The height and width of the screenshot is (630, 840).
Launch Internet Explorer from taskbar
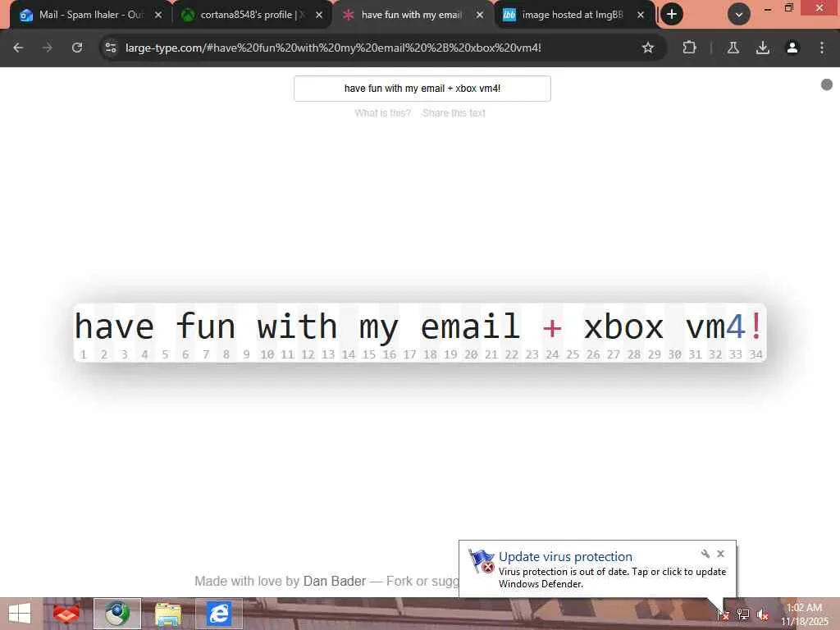(x=218, y=614)
